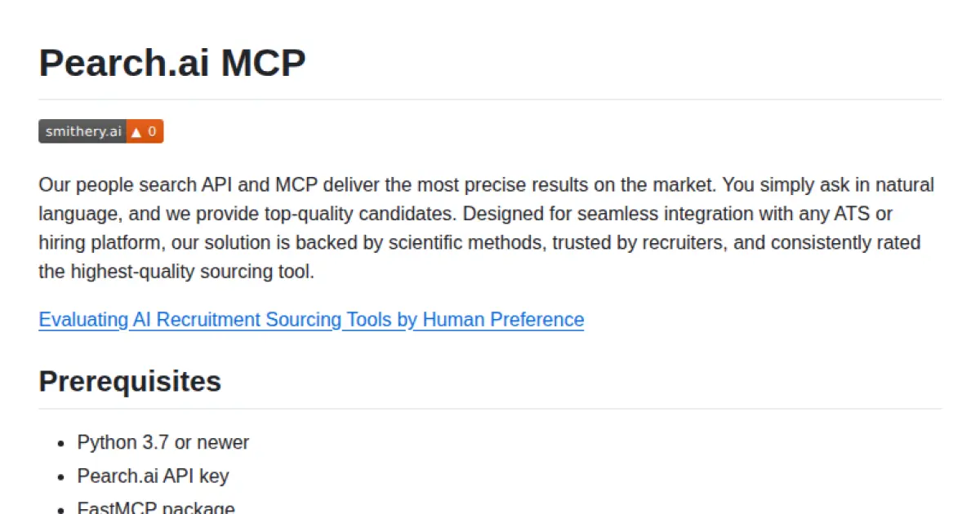Image resolution: width=980 pixels, height=514 pixels.
Task: Click the orange triangle icon in the badge
Action: (136, 131)
